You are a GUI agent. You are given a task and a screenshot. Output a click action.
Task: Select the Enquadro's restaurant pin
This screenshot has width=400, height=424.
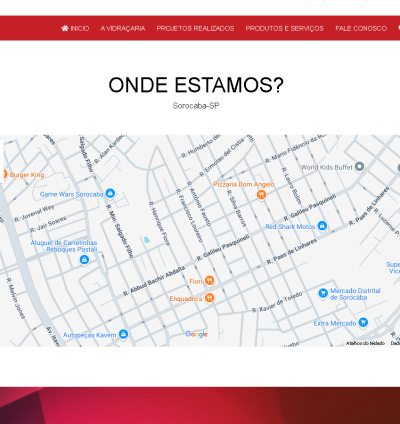pos(209,298)
